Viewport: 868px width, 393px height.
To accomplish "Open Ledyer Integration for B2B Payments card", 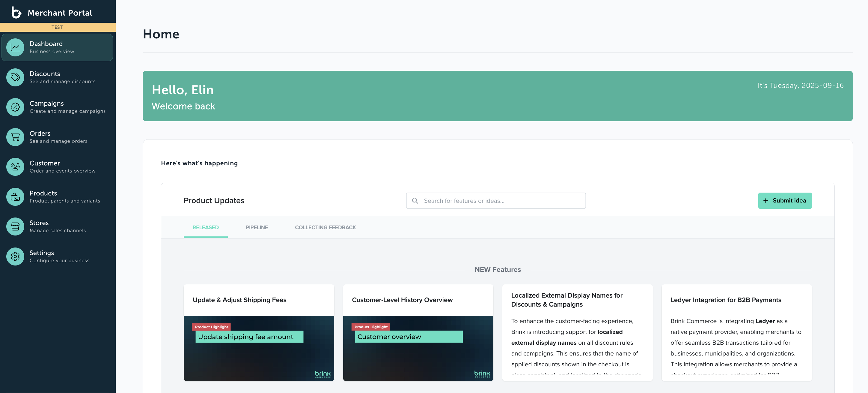I will point(725,300).
